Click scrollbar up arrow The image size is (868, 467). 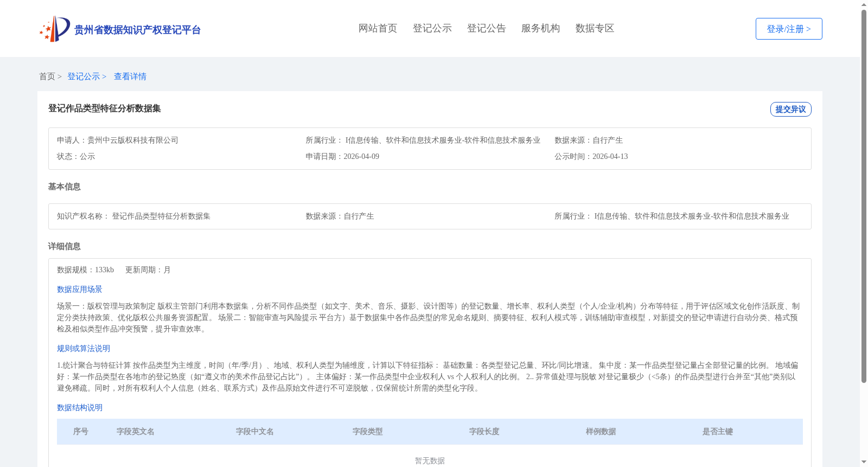point(864,4)
